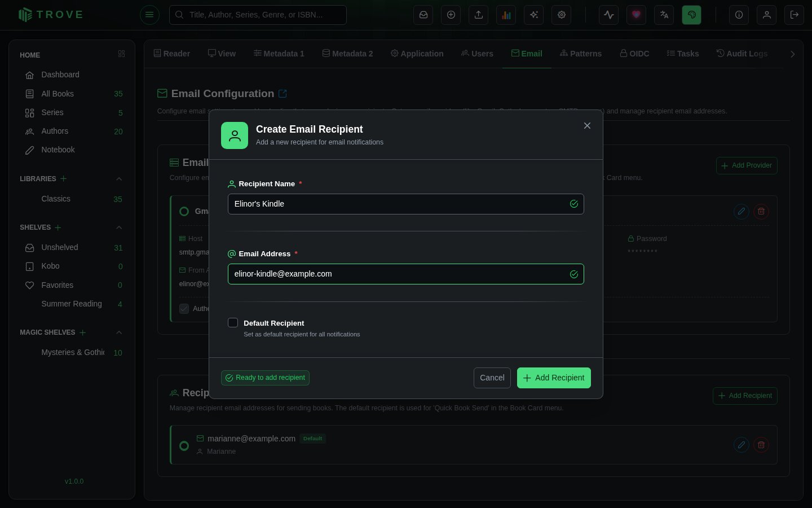
Task: Open the language translate icon
Action: 664,15
